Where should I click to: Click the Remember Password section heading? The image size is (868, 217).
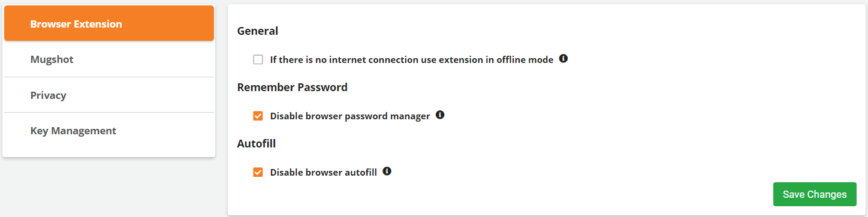coord(293,87)
